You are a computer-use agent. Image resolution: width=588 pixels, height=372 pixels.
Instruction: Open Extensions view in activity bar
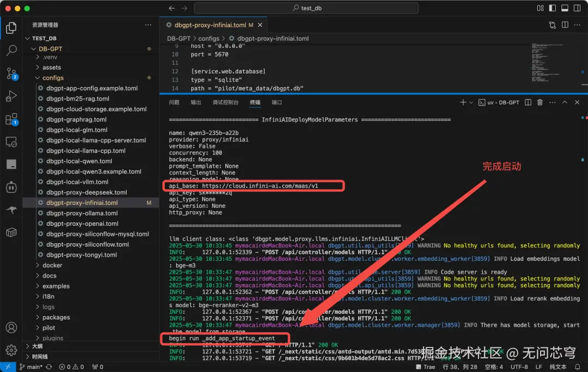click(x=11, y=120)
